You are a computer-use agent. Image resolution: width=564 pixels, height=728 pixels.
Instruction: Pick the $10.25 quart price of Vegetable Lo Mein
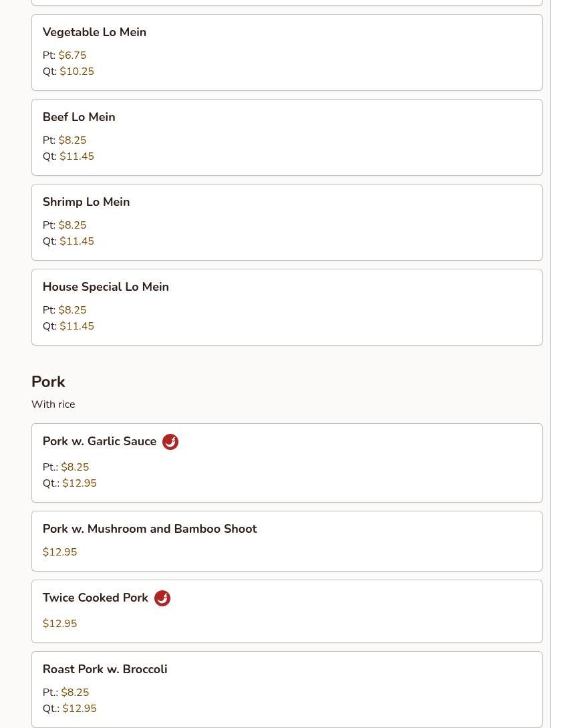(x=77, y=72)
